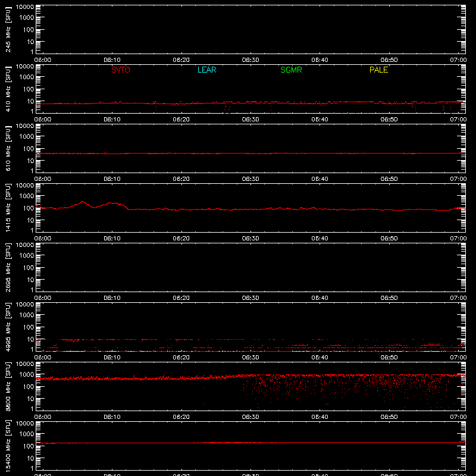
Task: Click 06:00 tick label below 8800 MHz panel
Action: pos(43,417)
